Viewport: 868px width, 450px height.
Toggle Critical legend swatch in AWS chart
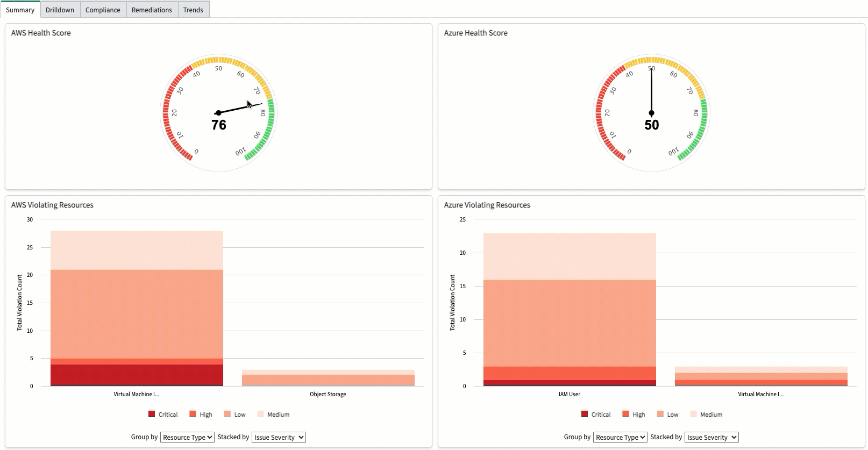pos(152,414)
